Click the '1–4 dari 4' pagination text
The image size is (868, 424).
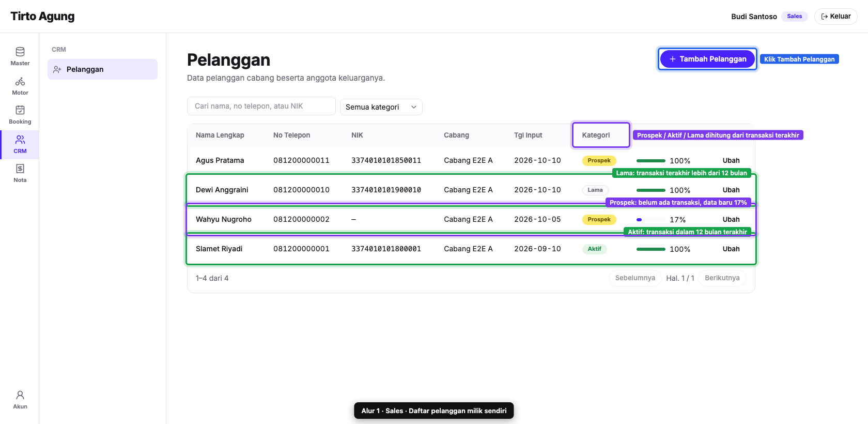tap(212, 278)
